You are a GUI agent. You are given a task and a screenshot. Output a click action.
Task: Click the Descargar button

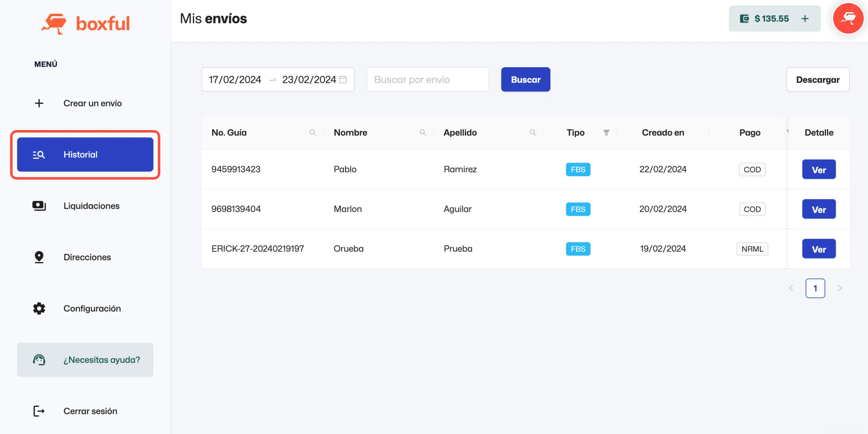[817, 80]
